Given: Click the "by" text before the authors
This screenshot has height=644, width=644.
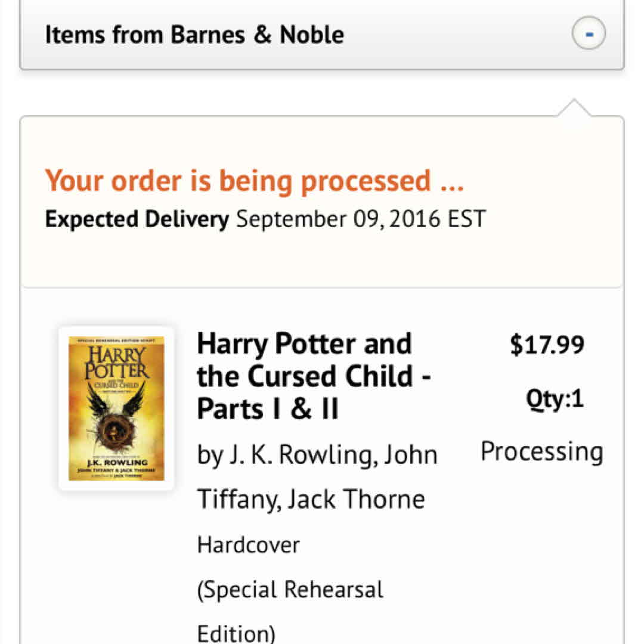Looking at the screenshot, I should [x=210, y=455].
